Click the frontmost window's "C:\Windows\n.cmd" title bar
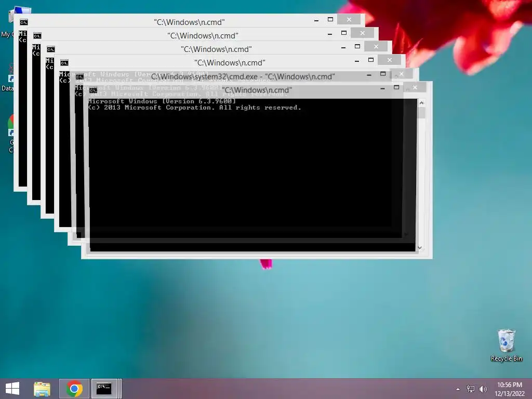 [257, 90]
